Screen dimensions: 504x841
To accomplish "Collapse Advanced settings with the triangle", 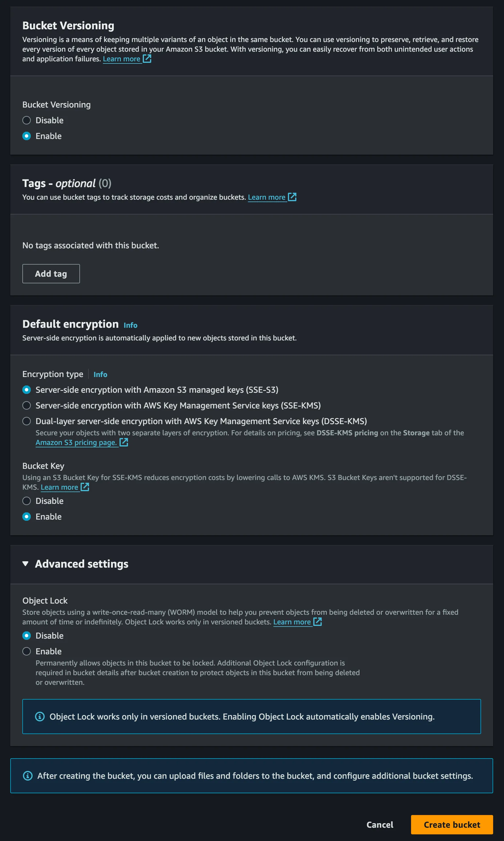I will 25,563.
